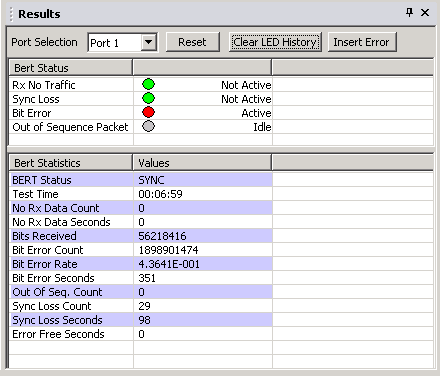Select the Bits Received row label
440x376 pixels.
click(x=44, y=236)
